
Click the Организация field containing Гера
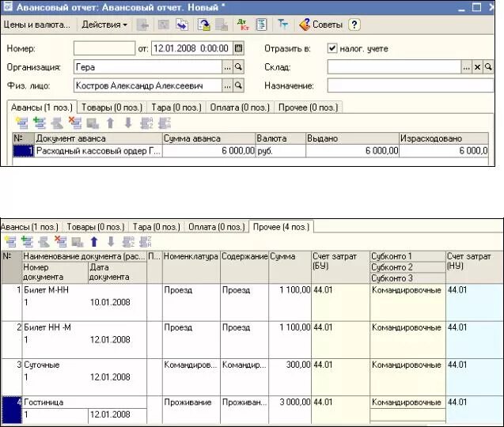coord(148,67)
